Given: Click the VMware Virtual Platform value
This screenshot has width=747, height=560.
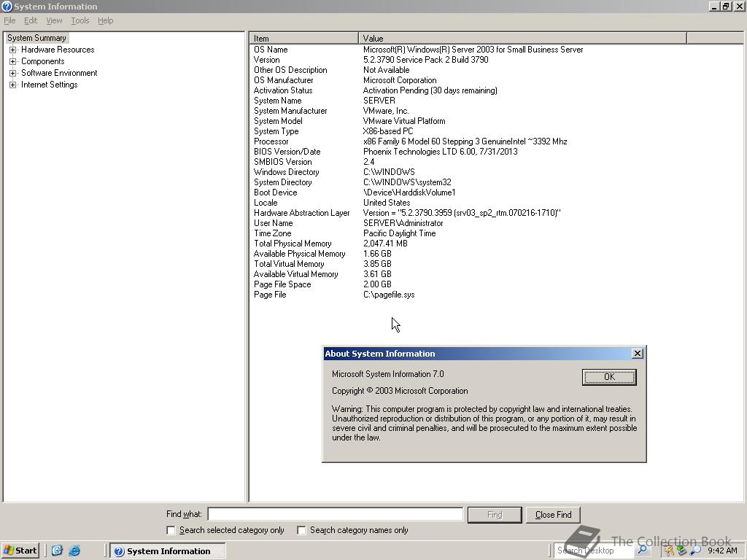Looking at the screenshot, I should [404, 121].
